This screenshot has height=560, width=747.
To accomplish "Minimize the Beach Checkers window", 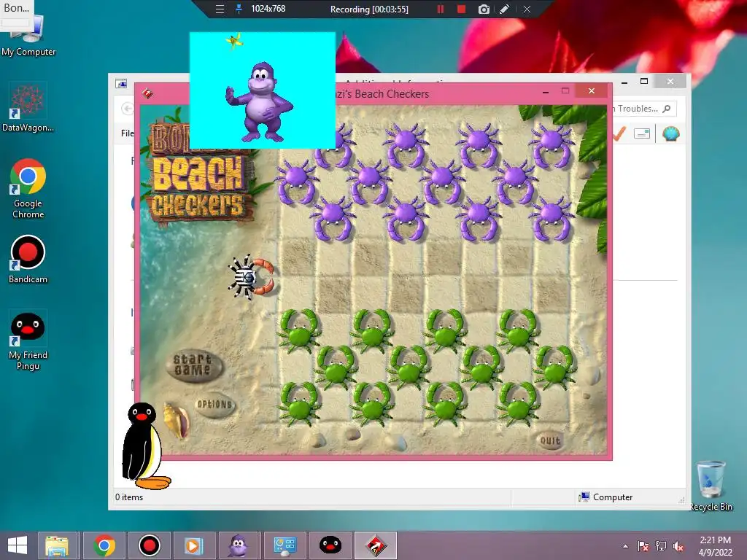I will tap(546, 91).
